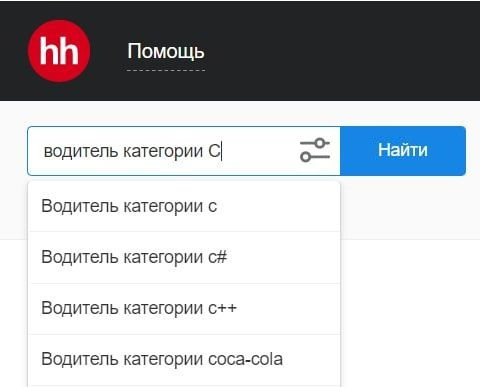Screen dimensions: 480x387
Task: Click the red hh logo
Action: tap(59, 51)
